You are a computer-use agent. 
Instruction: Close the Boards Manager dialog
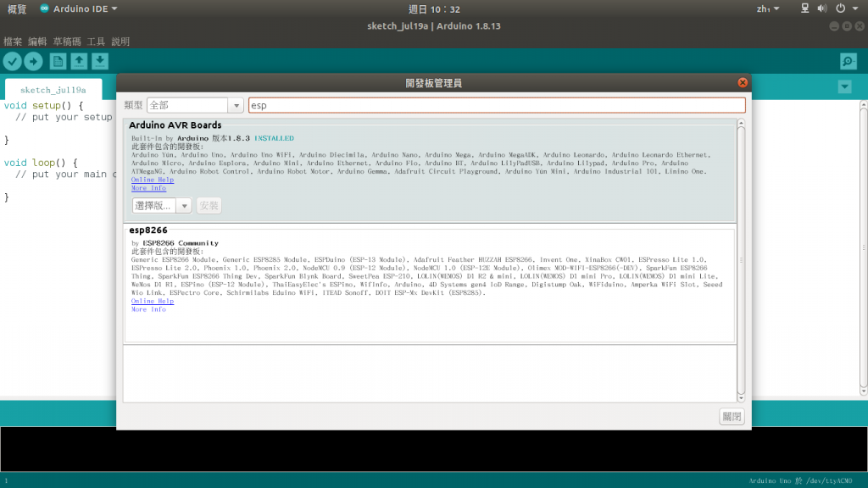coord(743,82)
